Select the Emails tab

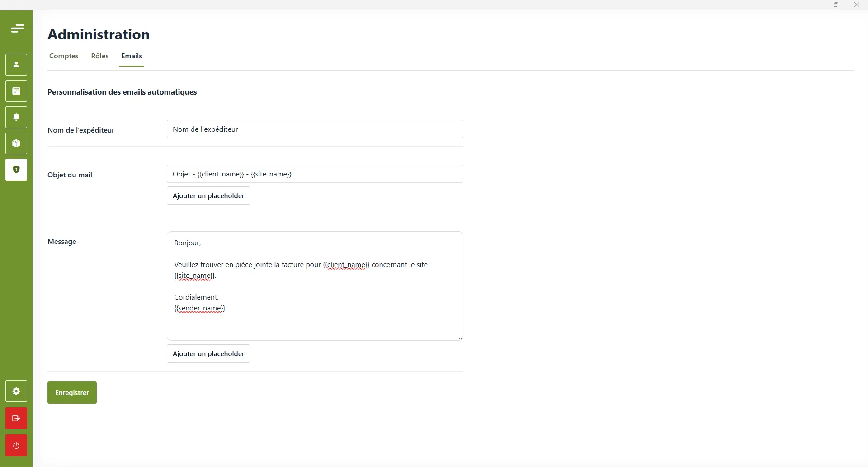132,56
